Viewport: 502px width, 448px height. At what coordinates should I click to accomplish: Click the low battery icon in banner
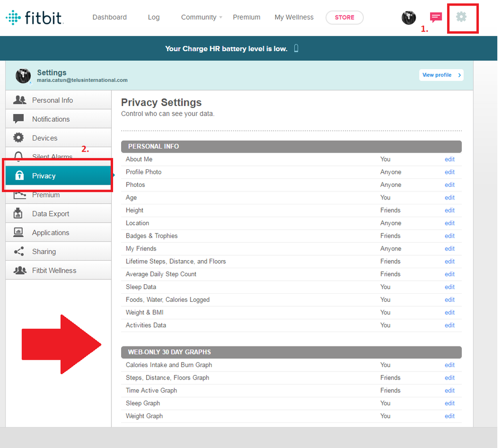(x=296, y=48)
